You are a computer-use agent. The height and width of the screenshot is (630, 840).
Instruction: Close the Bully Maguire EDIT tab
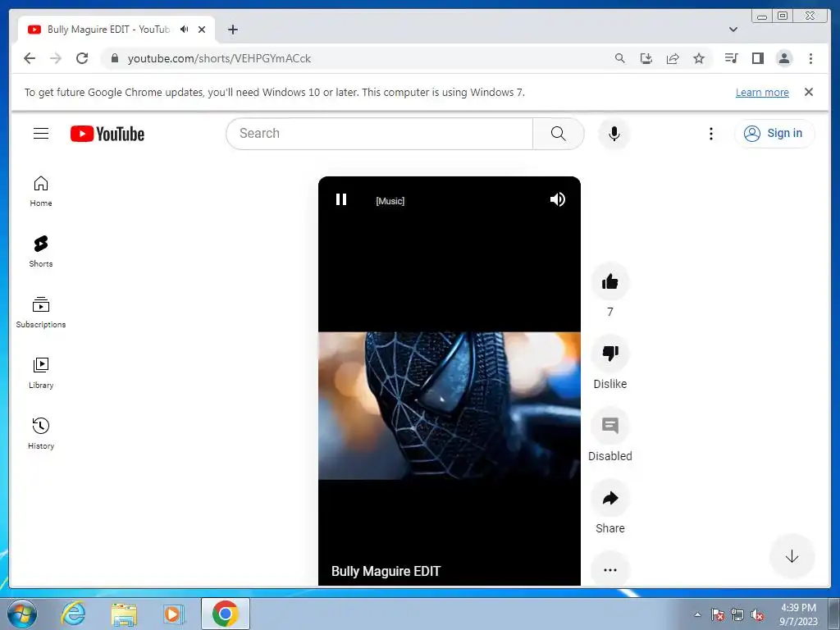tap(202, 30)
